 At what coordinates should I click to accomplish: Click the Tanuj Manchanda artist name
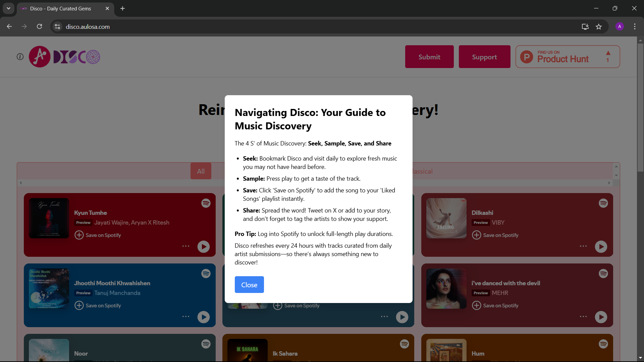[x=117, y=293]
